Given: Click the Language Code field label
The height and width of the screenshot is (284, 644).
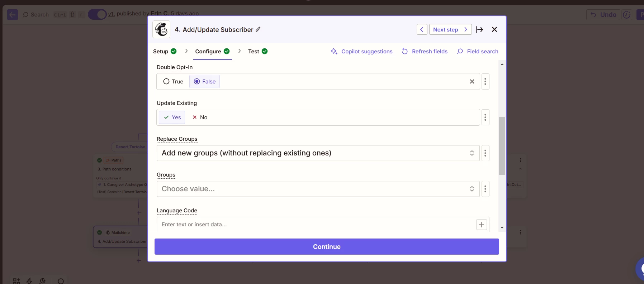Looking at the screenshot, I should click(177, 210).
